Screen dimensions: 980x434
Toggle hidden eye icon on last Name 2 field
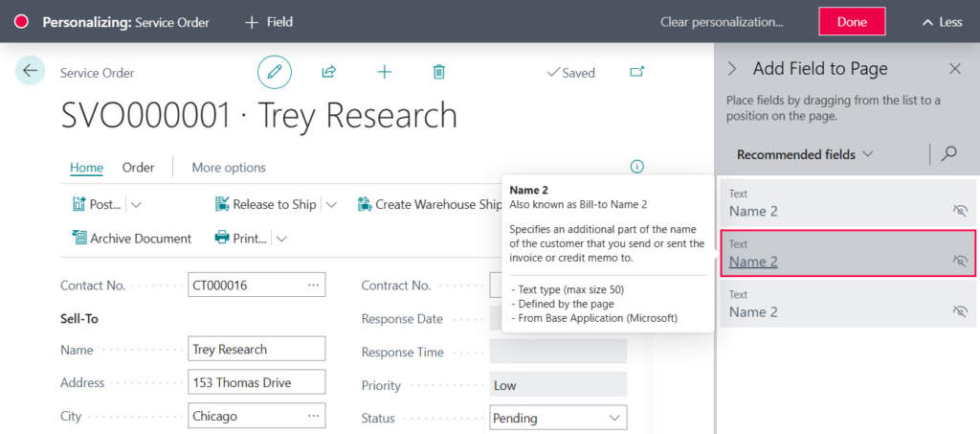pos(960,311)
